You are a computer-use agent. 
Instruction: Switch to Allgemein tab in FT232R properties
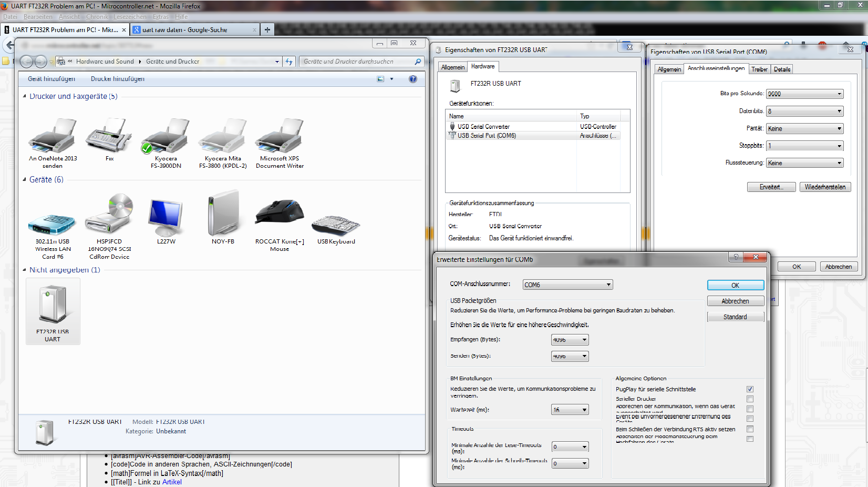[453, 67]
